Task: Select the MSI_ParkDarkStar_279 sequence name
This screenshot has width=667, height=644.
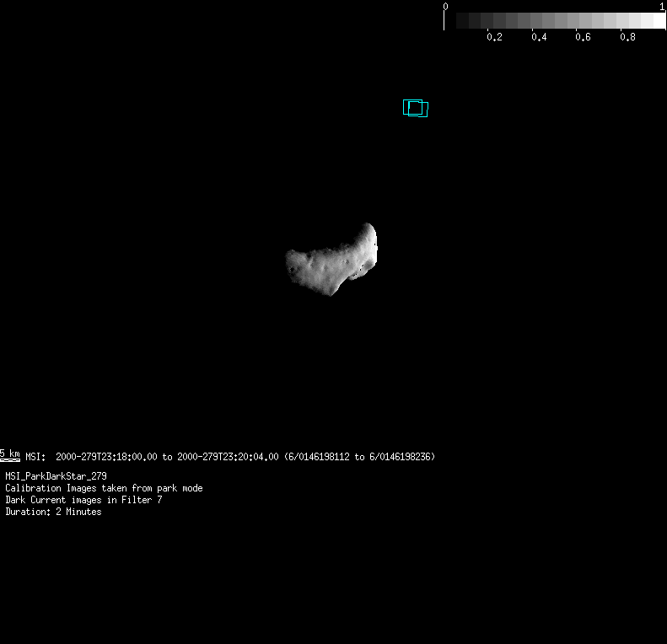Action: pyautogui.click(x=56, y=476)
